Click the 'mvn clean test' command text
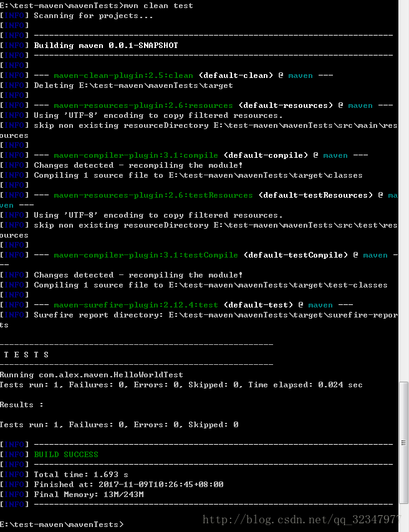409x532 pixels. 158,6
